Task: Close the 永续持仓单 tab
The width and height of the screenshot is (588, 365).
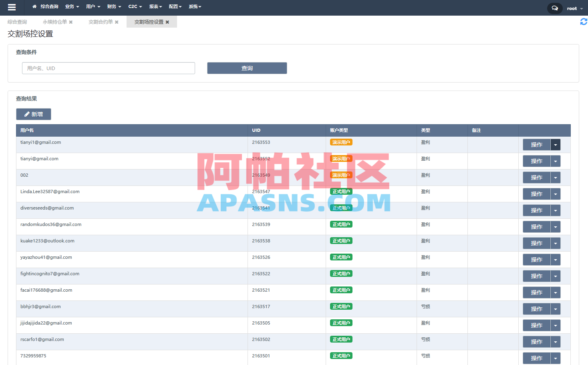Action: pos(71,22)
